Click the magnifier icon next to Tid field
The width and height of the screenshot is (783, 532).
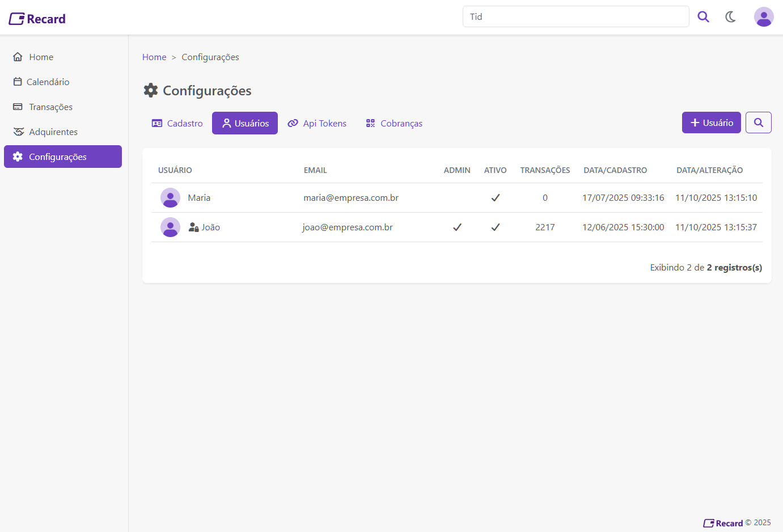703,17
